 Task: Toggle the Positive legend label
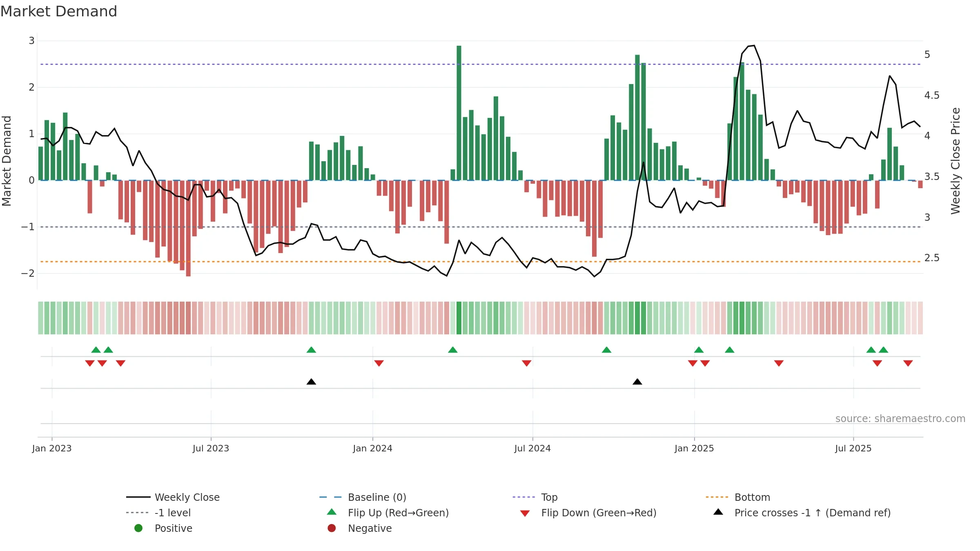pyautogui.click(x=173, y=528)
